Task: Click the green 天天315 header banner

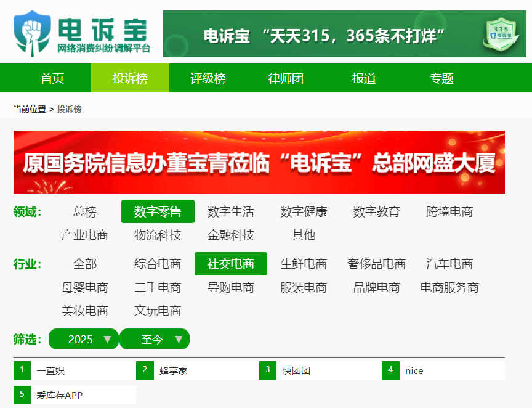Action: [x=344, y=34]
